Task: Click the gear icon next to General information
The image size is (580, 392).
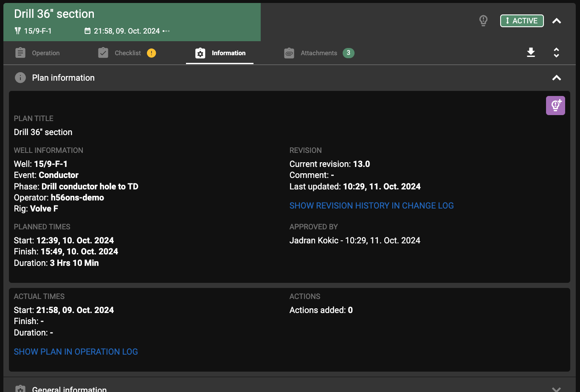Action: tap(20, 388)
